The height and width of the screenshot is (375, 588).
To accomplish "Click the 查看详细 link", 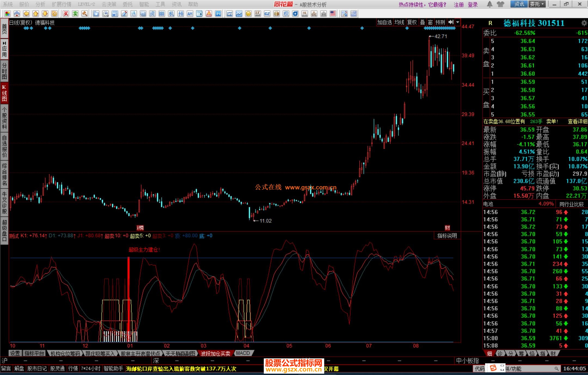I will 577,122.
